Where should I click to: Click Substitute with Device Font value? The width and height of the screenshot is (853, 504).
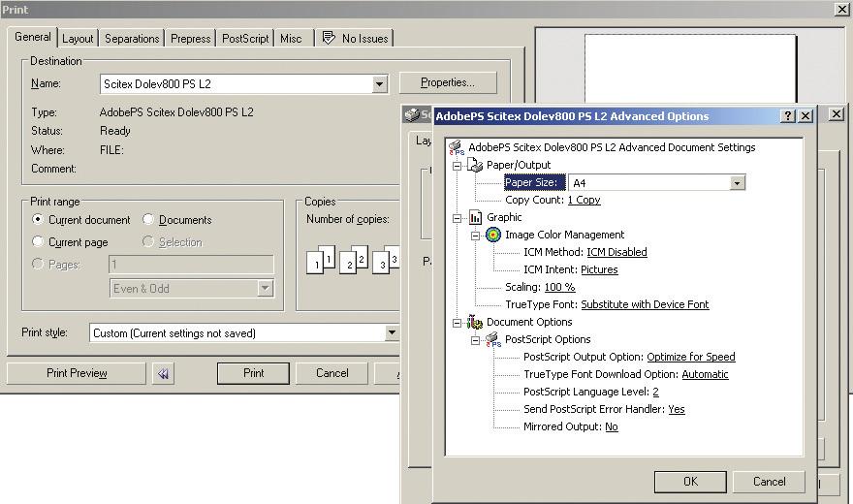pos(645,304)
